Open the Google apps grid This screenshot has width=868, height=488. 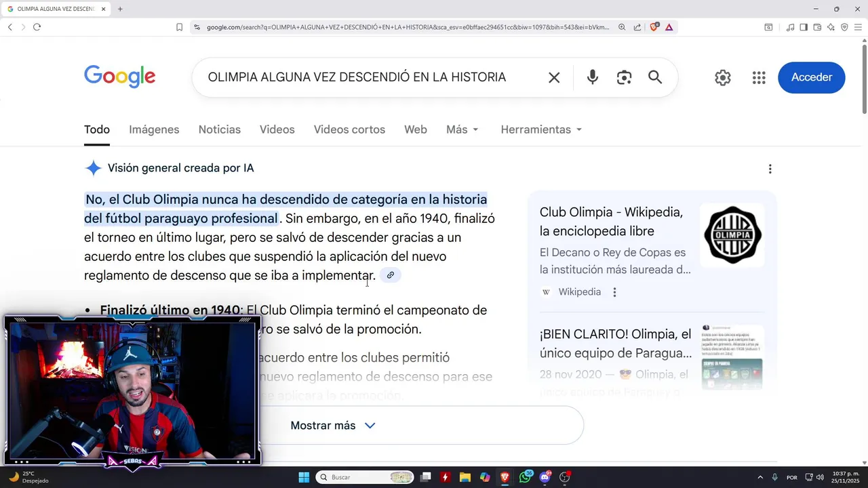pos(759,77)
